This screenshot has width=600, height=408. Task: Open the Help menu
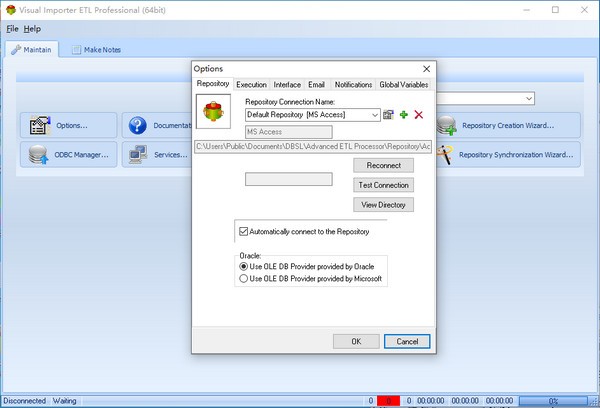[33, 28]
